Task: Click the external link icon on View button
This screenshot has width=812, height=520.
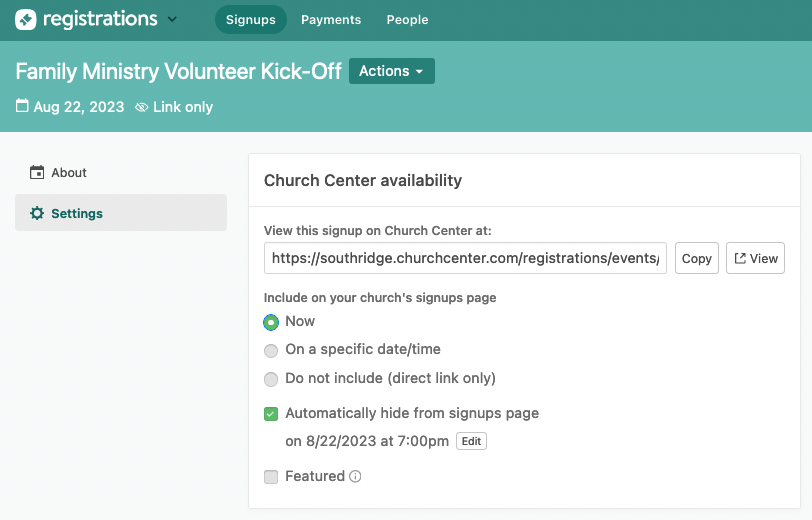Action: (x=740, y=258)
